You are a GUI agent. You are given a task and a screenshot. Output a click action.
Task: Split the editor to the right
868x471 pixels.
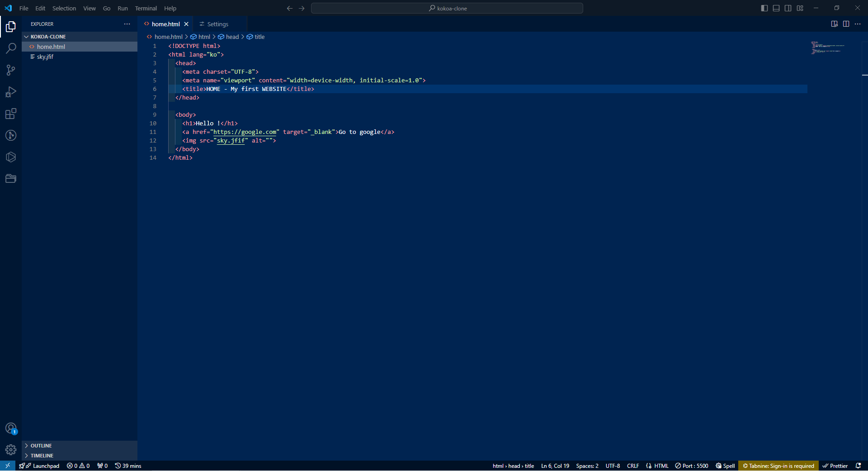point(846,24)
